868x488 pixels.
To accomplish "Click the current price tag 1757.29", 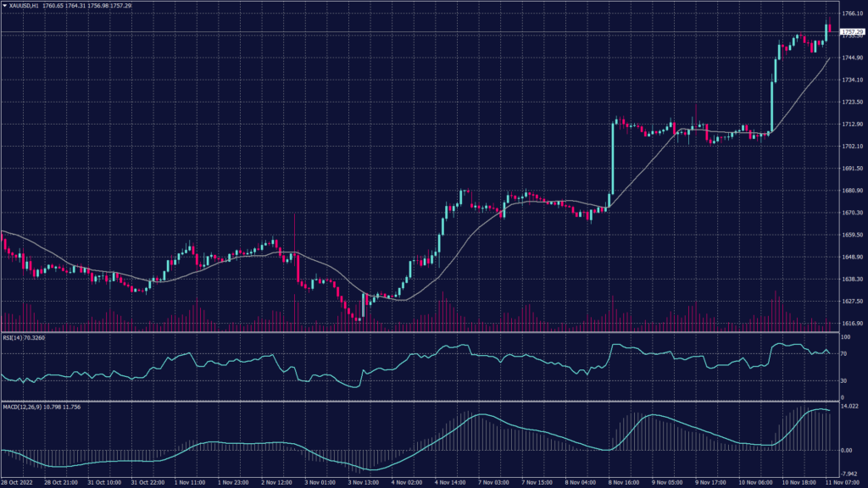I will (852, 31).
